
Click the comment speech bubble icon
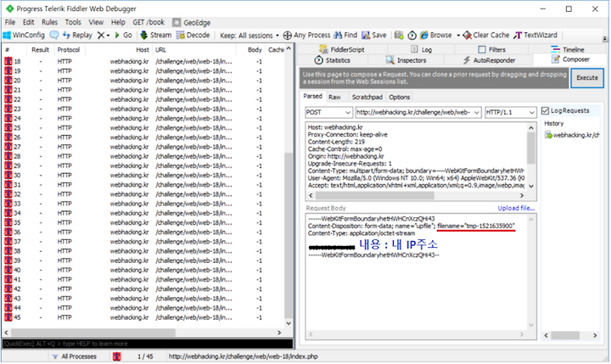point(54,35)
